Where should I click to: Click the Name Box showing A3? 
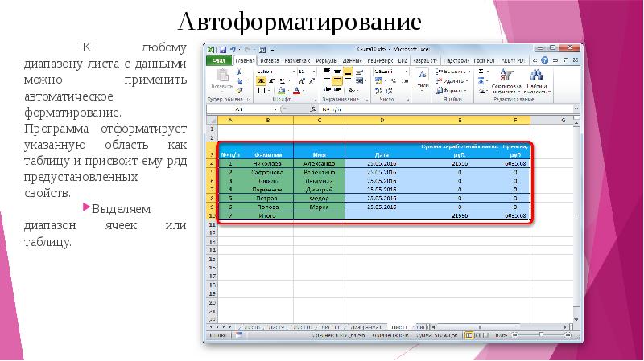(239, 108)
